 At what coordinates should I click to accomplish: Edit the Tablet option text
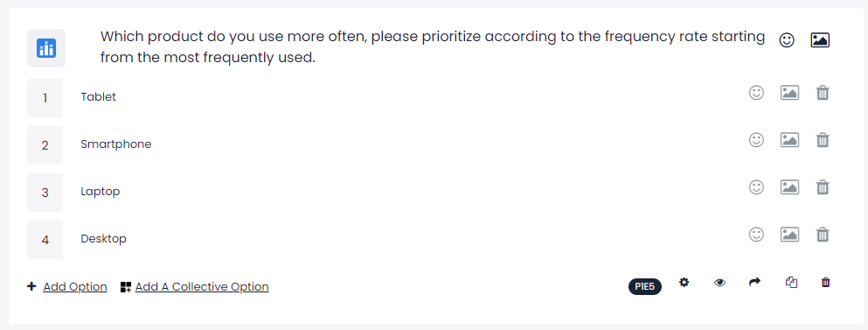(98, 96)
